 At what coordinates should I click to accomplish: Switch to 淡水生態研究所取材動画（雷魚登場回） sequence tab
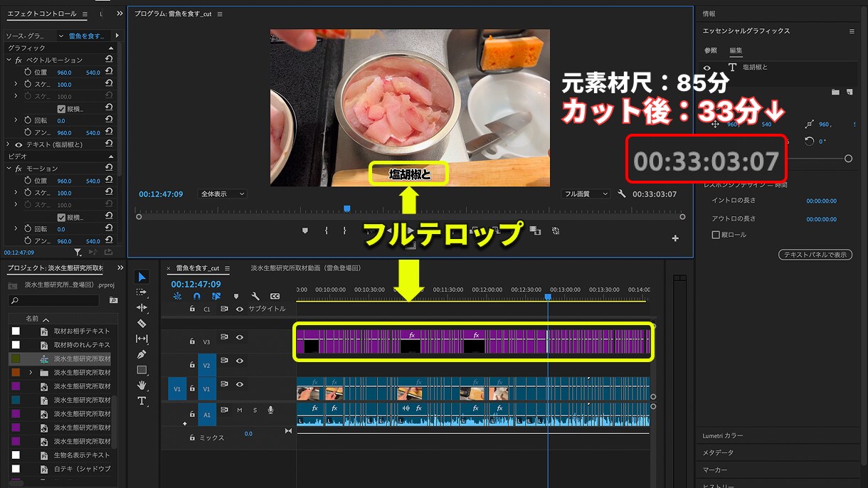(x=306, y=268)
